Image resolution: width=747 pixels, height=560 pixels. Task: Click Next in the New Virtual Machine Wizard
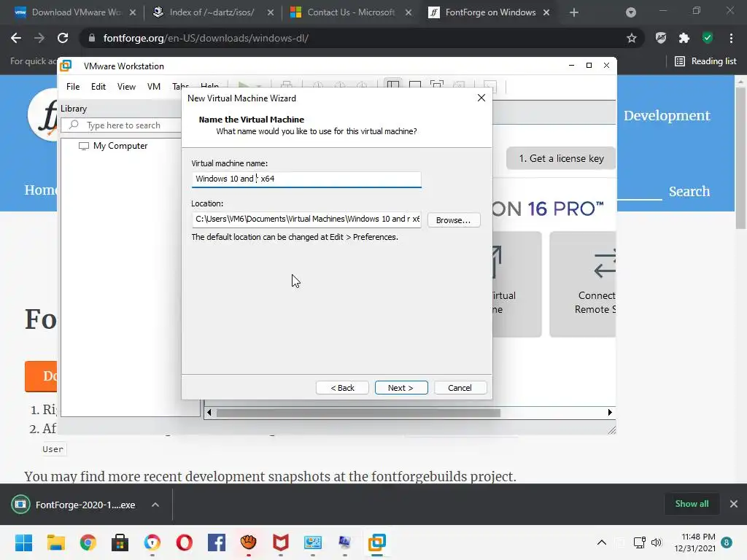pos(401,388)
